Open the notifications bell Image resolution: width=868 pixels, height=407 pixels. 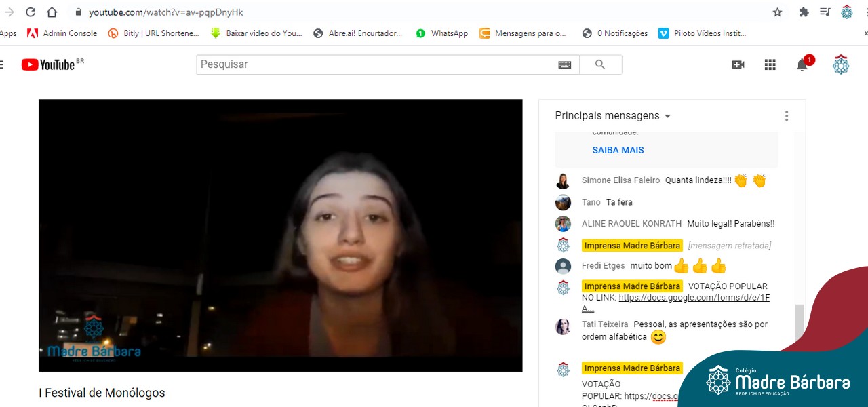(x=802, y=65)
